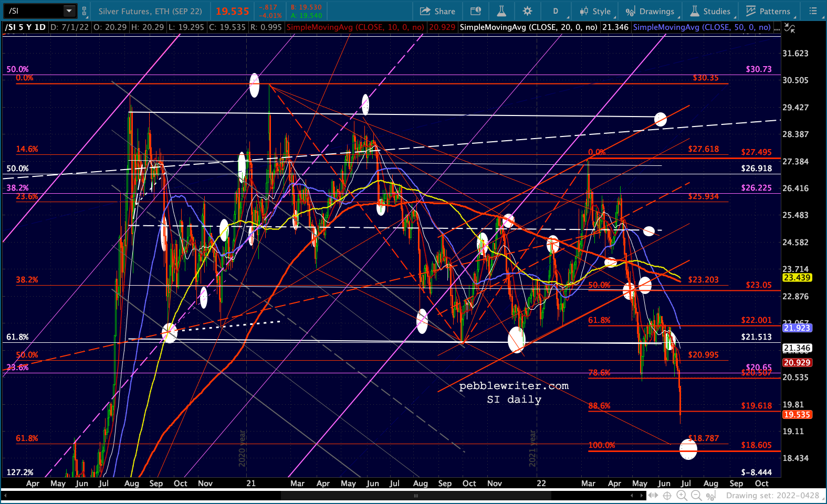Click the red 19.535 last-price axis label
Viewport: 827px width, 504px height.
click(x=797, y=415)
